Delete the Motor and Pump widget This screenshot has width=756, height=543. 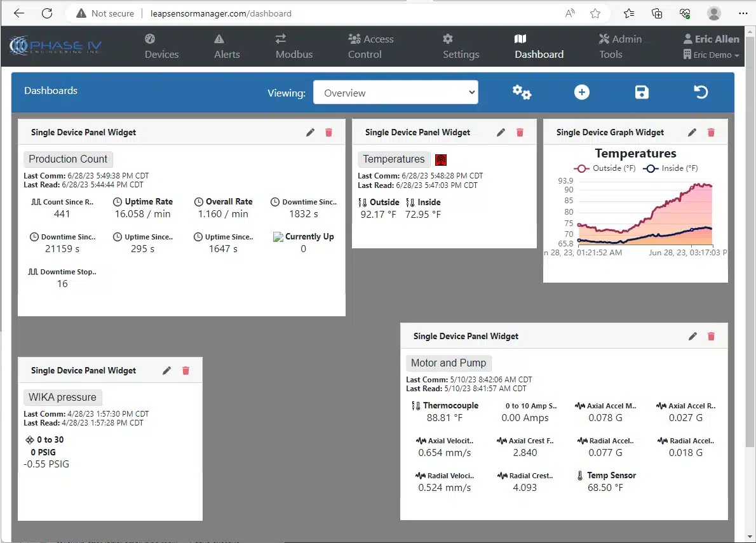point(711,337)
